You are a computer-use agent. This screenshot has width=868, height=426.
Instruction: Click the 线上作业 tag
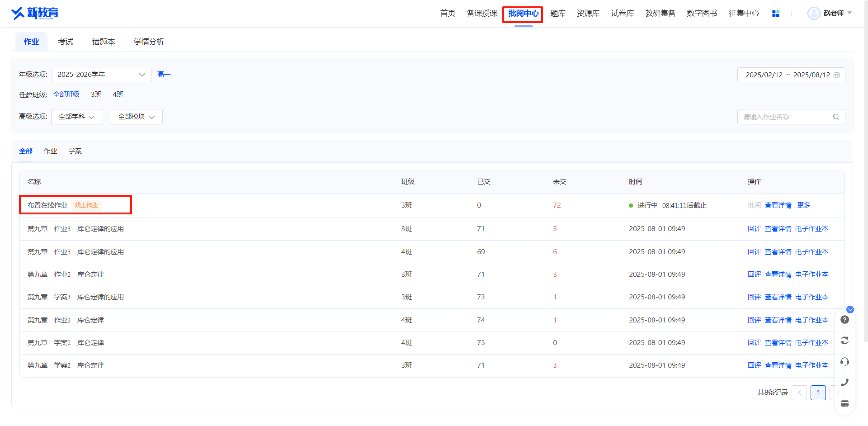pos(86,205)
